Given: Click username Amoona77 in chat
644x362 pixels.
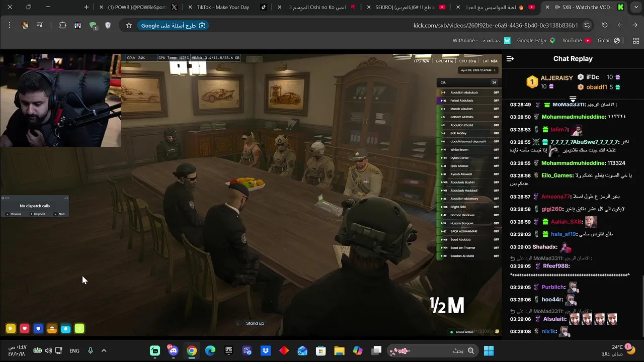Looking at the screenshot, I should pos(556,197).
